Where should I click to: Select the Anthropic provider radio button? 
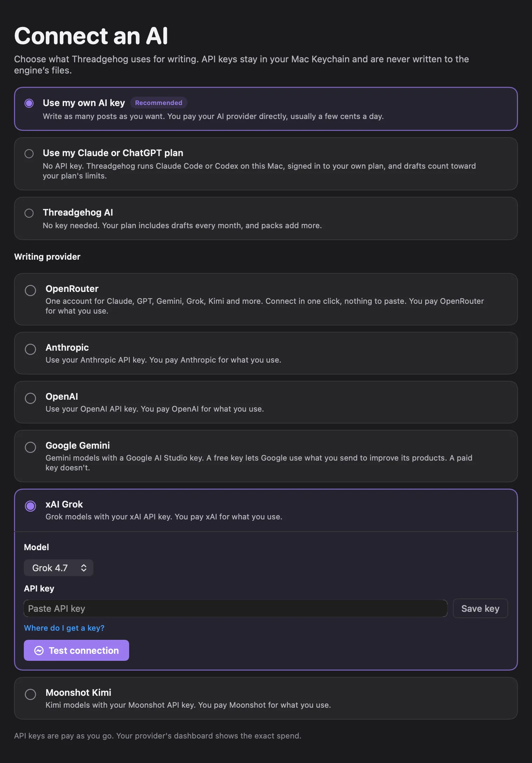tap(30, 349)
